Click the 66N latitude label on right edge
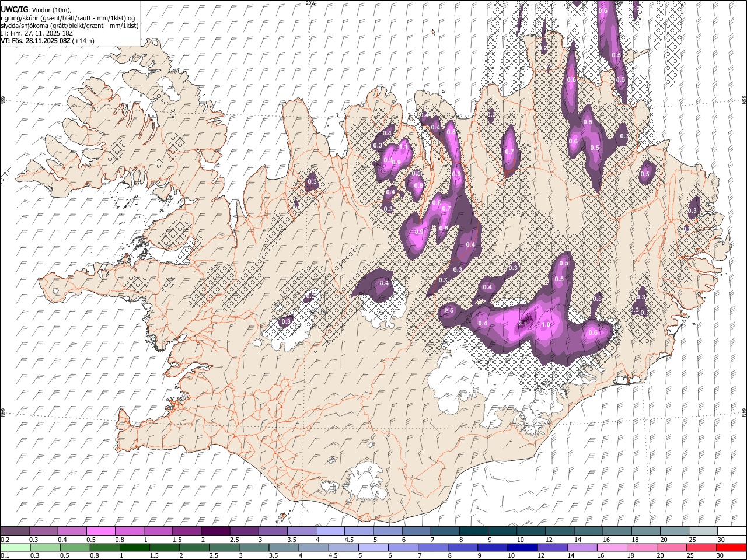747x560 pixels. click(744, 100)
